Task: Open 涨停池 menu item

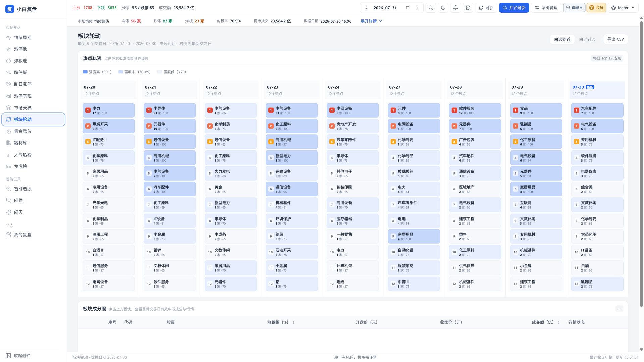Action: (x=34, y=49)
